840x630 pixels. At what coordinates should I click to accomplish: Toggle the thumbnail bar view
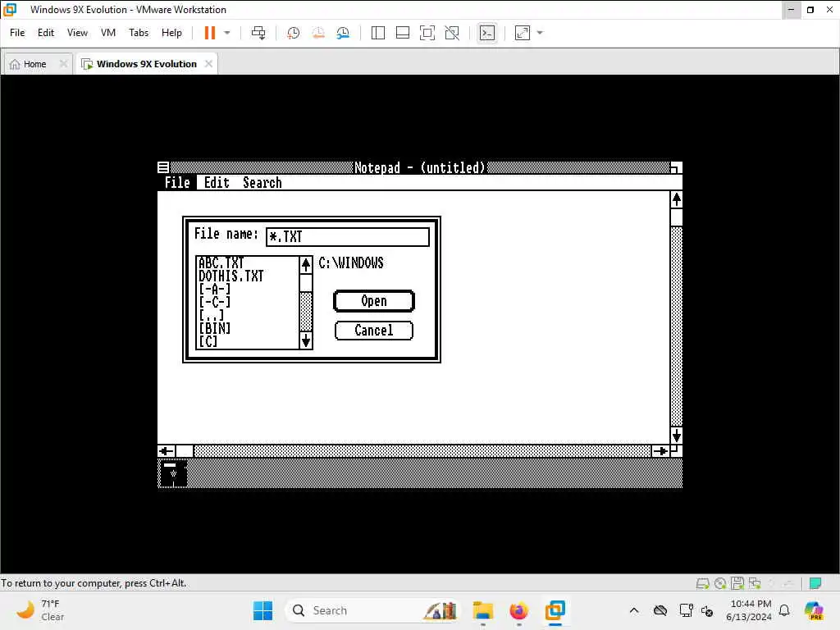pyautogui.click(x=402, y=33)
